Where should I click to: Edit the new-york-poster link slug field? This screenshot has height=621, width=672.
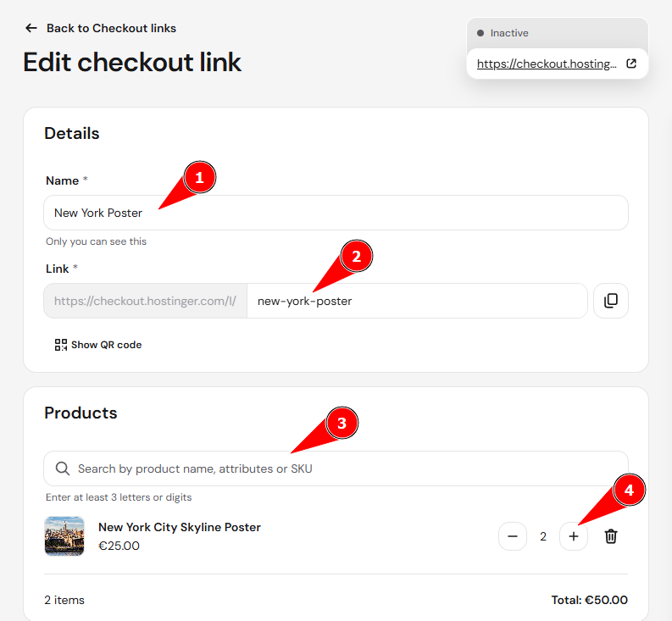coord(417,301)
